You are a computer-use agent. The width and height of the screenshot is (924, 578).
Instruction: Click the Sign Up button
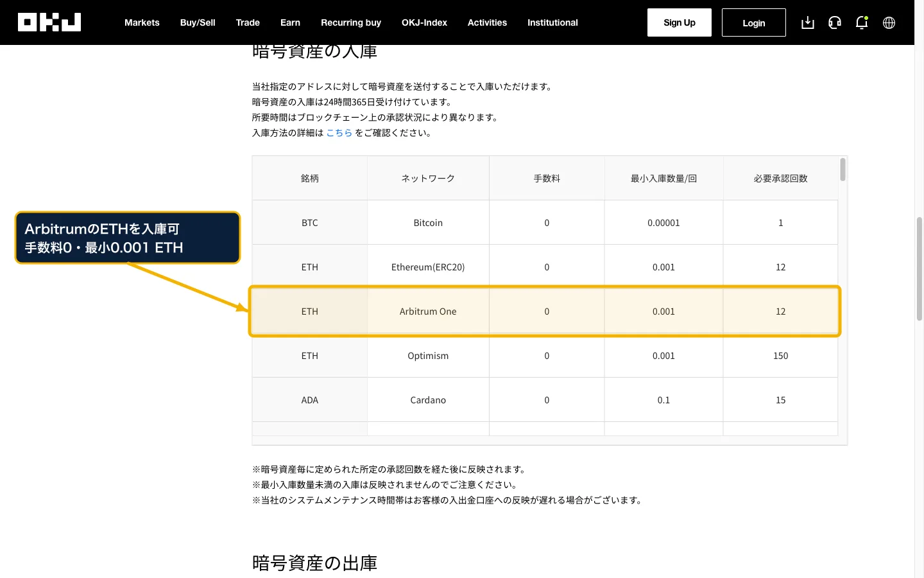click(680, 22)
